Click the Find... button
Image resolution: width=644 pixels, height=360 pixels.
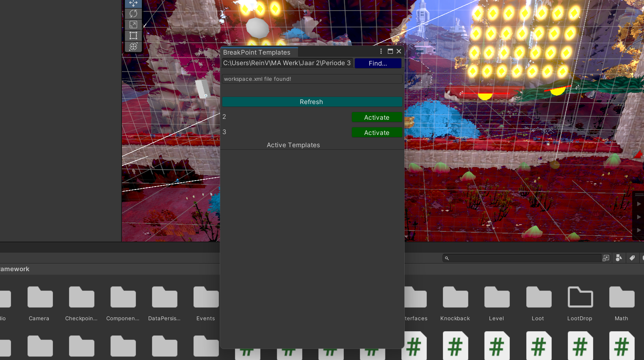click(x=378, y=63)
